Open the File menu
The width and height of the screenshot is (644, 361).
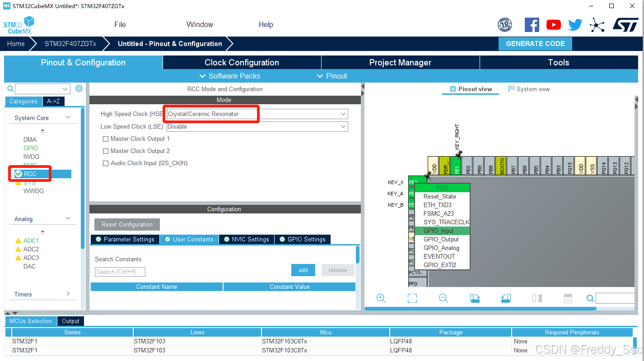120,25
